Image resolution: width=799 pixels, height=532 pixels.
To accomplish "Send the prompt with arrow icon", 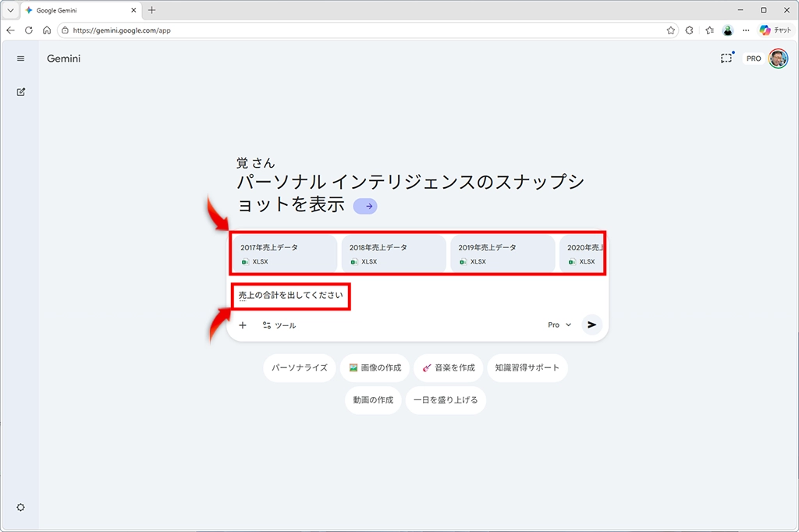I will pos(591,325).
